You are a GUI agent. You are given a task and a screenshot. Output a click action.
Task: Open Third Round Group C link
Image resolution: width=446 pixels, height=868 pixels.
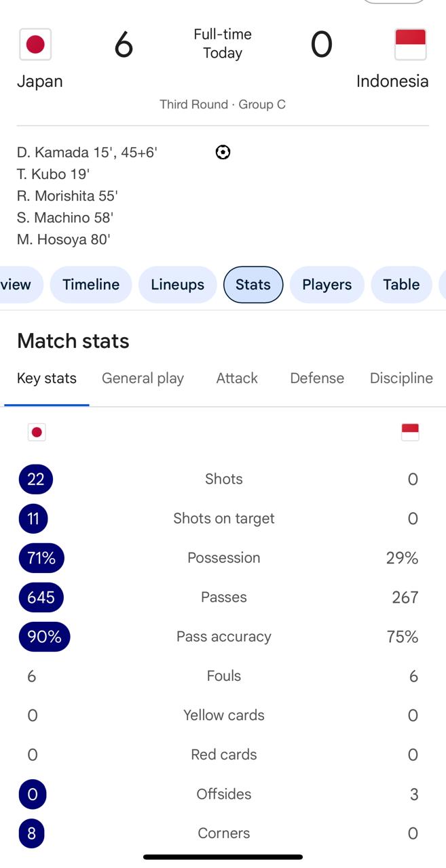[x=223, y=104]
